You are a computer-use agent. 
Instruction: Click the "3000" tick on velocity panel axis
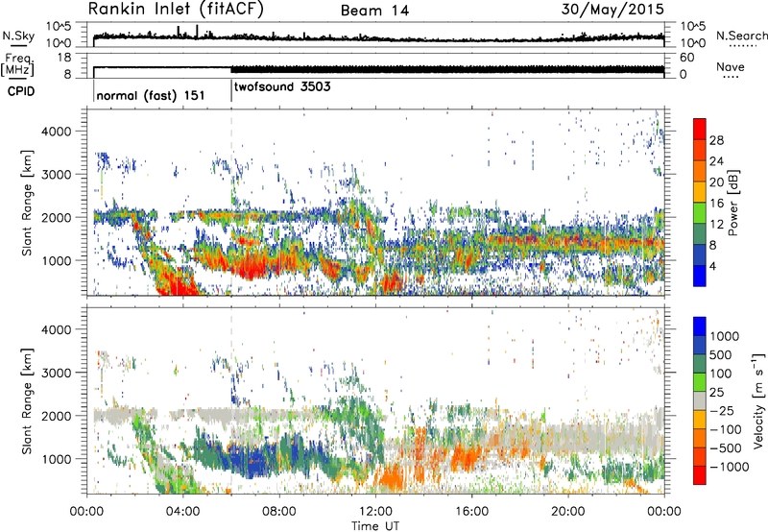click(x=57, y=373)
